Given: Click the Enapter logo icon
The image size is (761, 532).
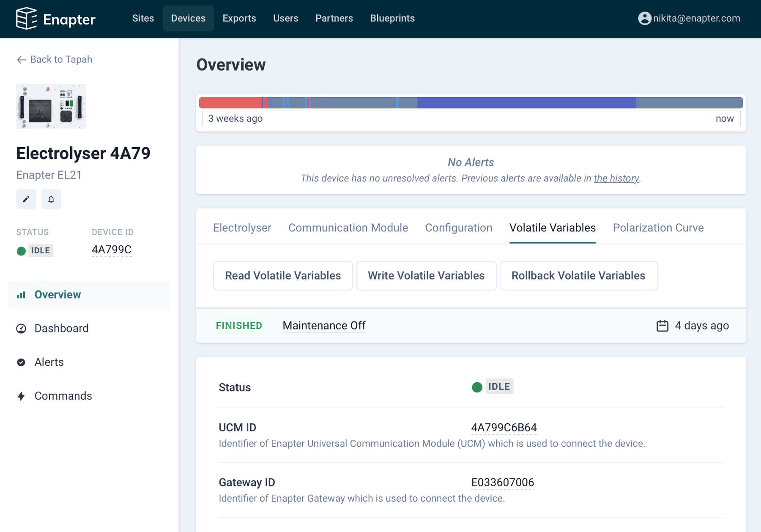Looking at the screenshot, I should coord(26,19).
